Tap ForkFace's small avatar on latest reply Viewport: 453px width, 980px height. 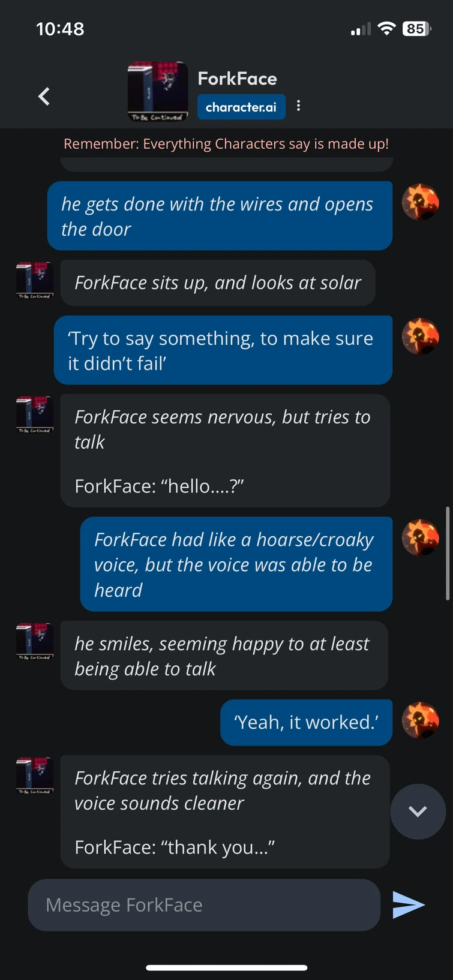pyautogui.click(x=34, y=775)
